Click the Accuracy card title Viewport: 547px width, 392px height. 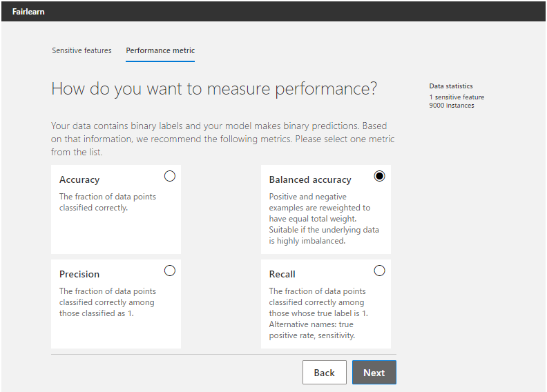point(79,179)
